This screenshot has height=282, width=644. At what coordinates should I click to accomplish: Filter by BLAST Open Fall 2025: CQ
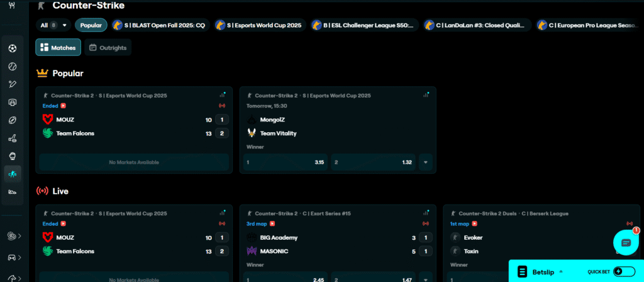coord(160,25)
